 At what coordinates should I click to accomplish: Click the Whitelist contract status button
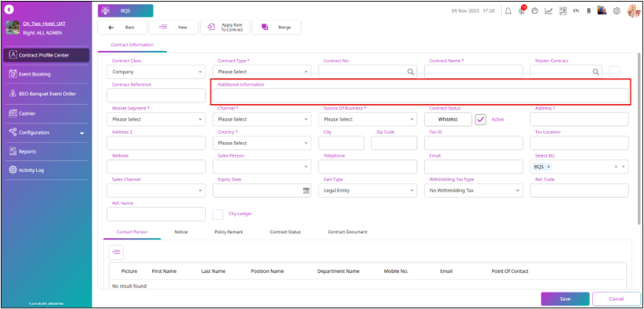coord(448,119)
